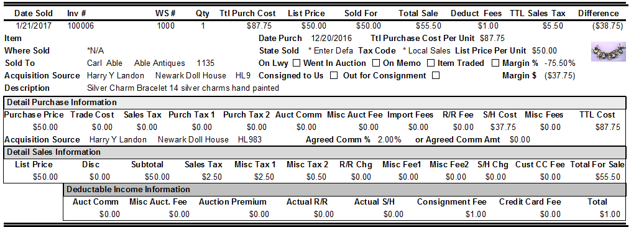
Task: Click the Date Sold value 1/21/2017
Action: (34, 26)
